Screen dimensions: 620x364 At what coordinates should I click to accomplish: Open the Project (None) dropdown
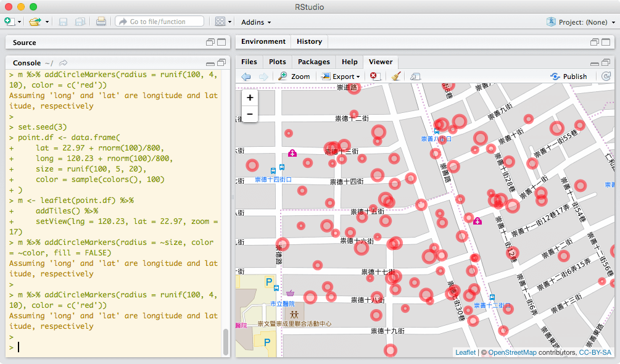[x=582, y=22]
